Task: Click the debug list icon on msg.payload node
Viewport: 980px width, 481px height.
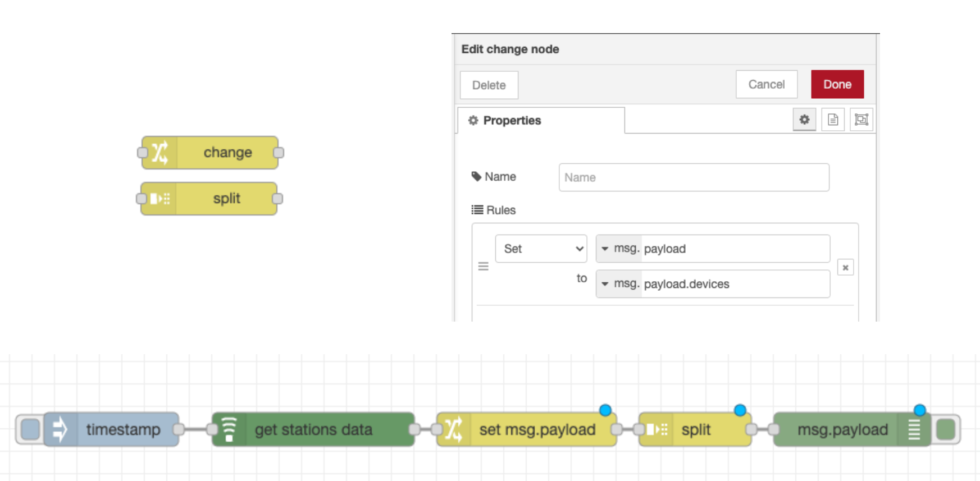Action: tap(914, 429)
